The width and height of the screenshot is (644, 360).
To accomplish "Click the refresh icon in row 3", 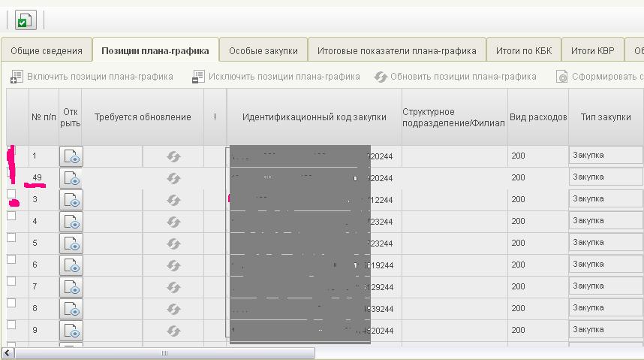I will [173, 200].
